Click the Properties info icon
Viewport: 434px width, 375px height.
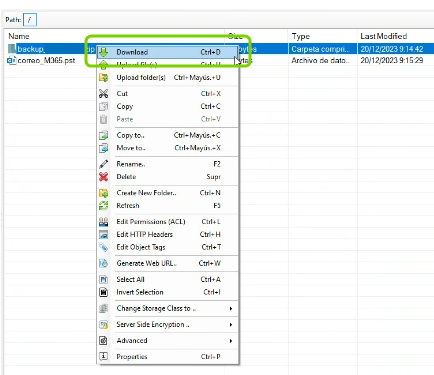[x=104, y=356]
